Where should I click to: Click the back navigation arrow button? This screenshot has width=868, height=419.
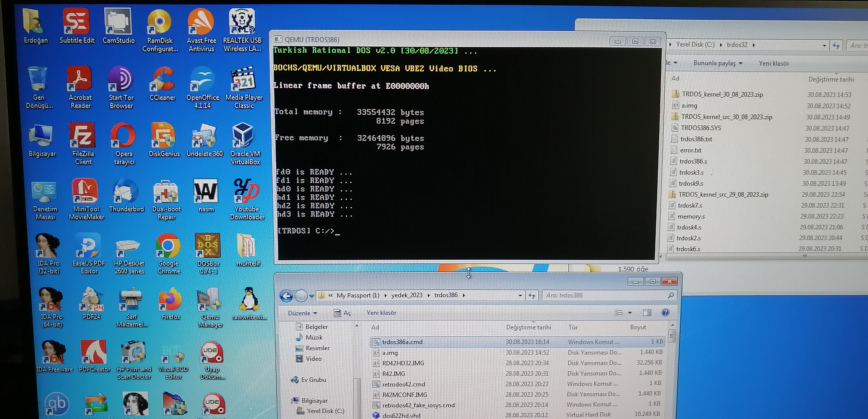[286, 296]
